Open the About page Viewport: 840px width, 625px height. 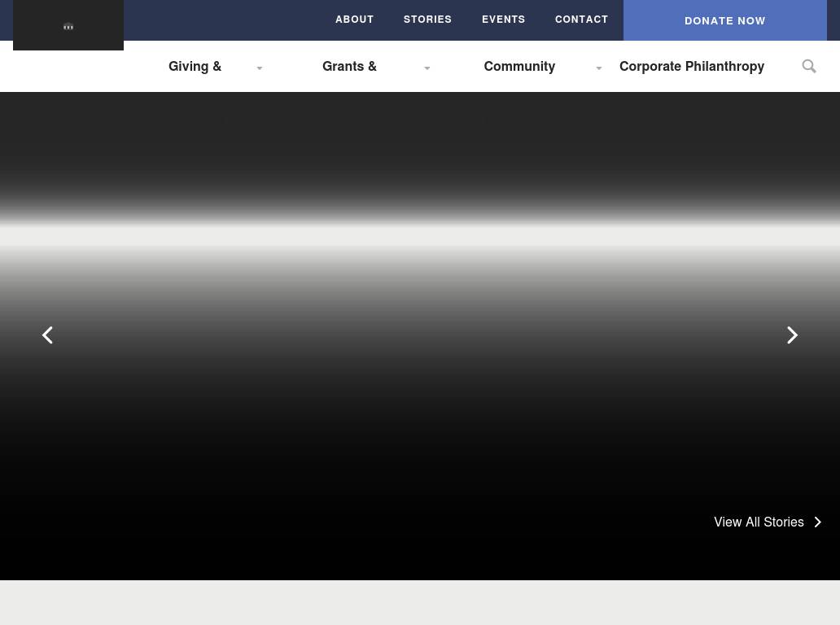[355, 20]
